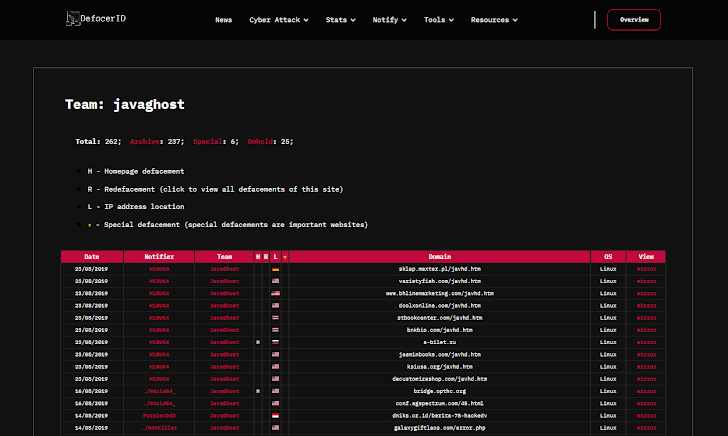This screenshot has height=436, width=728.
Task: Click the flag in decustomizeshop.com row
Action: pyautogui.click(x=275, y=379)
